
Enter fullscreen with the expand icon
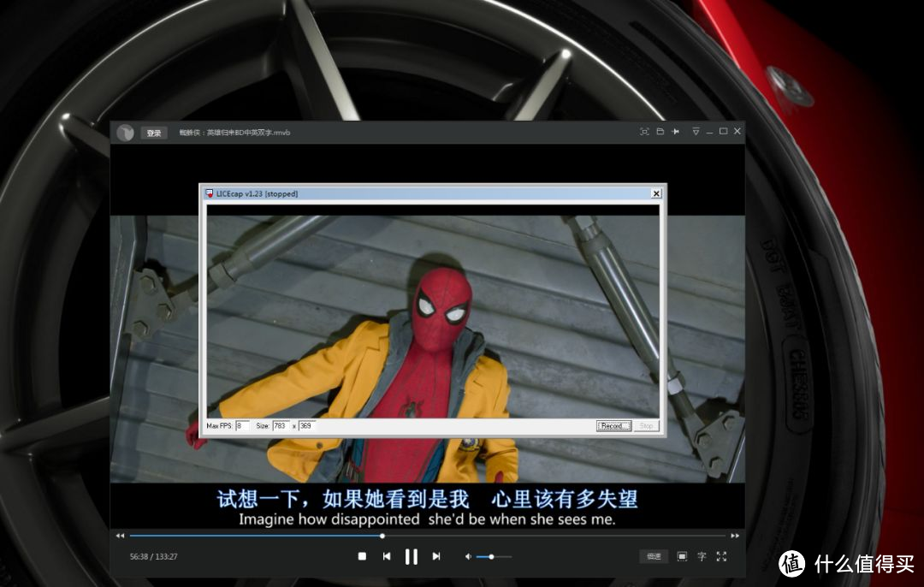point(721,556)
